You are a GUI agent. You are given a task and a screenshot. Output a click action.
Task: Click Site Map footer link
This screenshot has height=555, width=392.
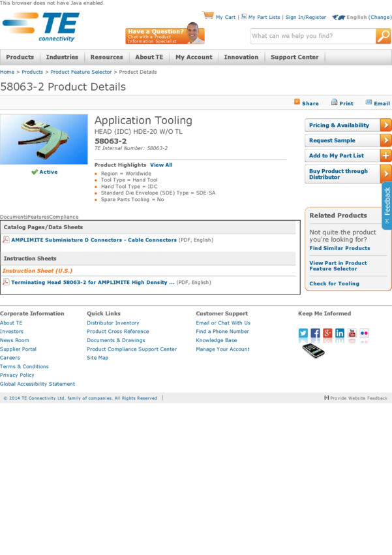[x=98, y=358]
